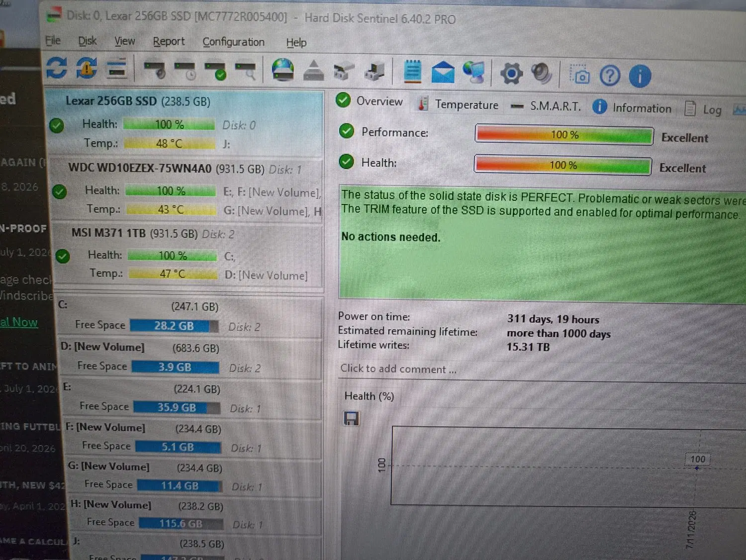This screenshot has width=746, height=560.
Task: Open the View menu
Action: (x=124, y=41)
